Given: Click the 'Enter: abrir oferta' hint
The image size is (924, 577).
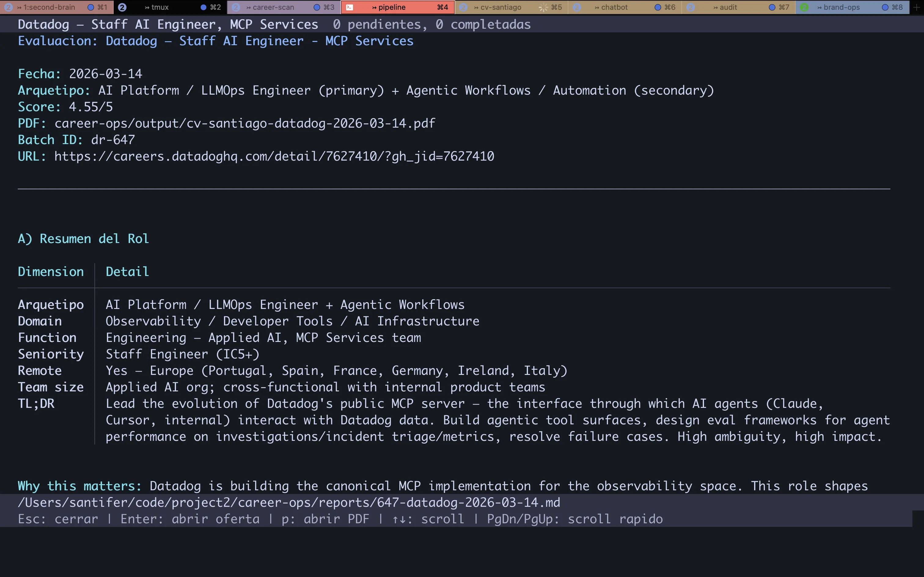Looking at the screenshot, I should coord(190,519).
